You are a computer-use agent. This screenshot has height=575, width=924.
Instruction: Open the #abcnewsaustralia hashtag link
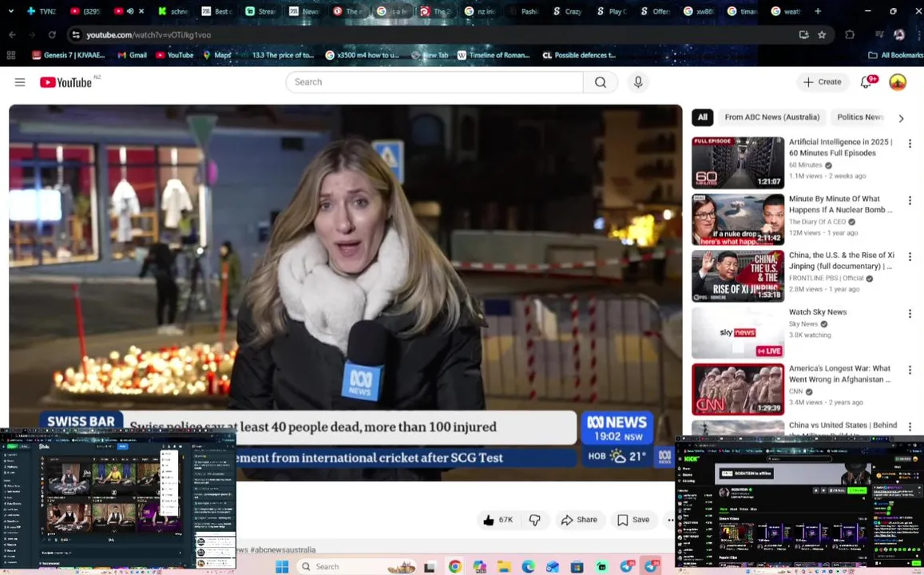282,549
